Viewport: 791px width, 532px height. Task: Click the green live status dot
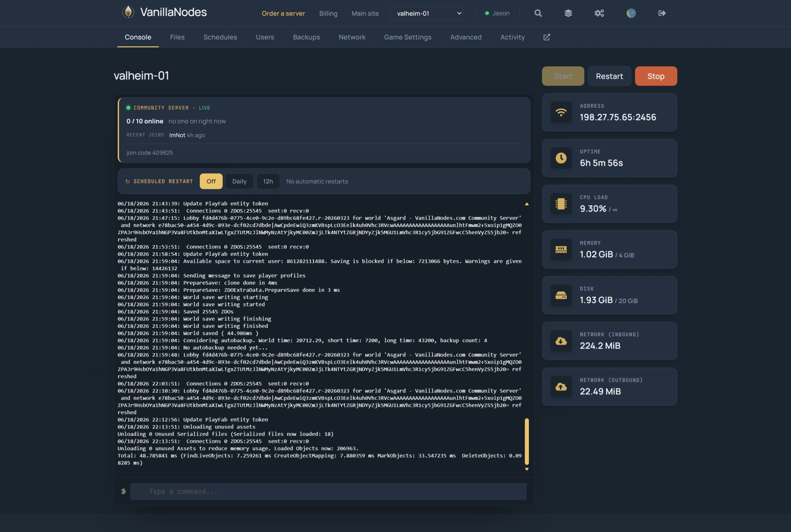coord(128,108)
